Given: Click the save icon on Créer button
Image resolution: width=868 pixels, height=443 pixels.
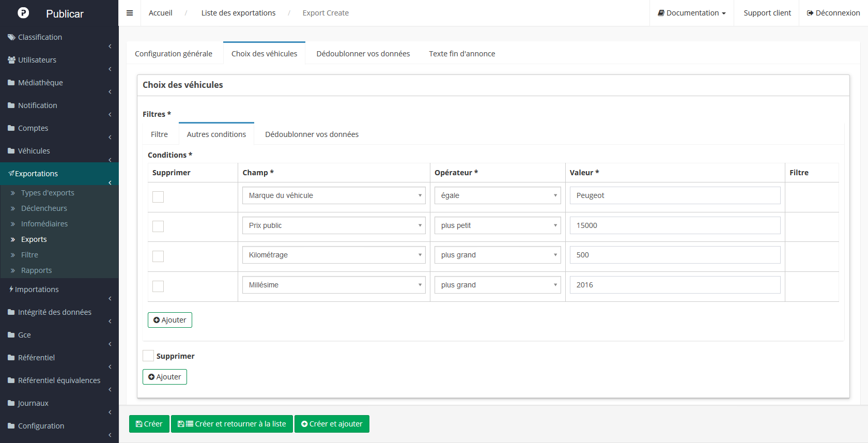Looking at the screenshot, I should [x=139, y=424].
